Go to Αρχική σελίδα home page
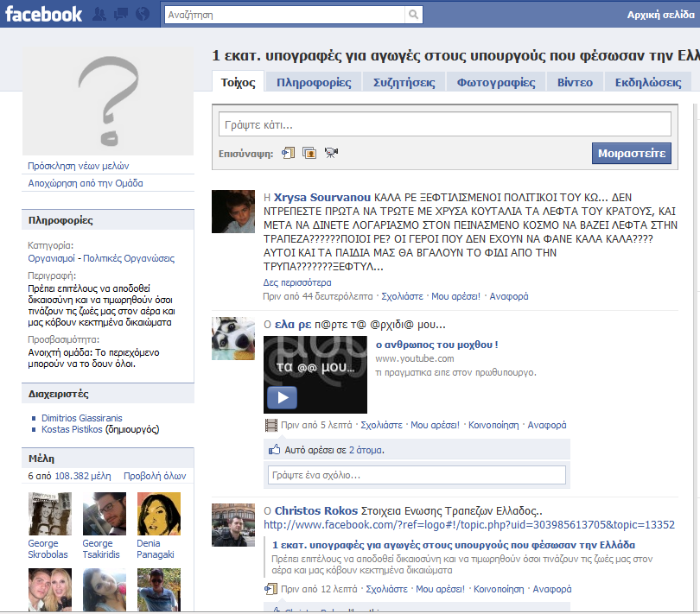 pos(661,15)
